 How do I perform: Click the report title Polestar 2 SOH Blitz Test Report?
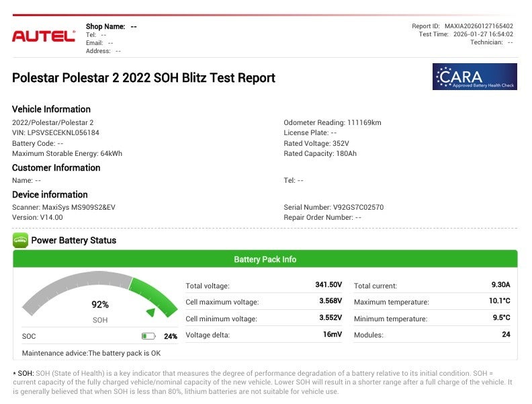pyautogui.click(x=144, y=78)
